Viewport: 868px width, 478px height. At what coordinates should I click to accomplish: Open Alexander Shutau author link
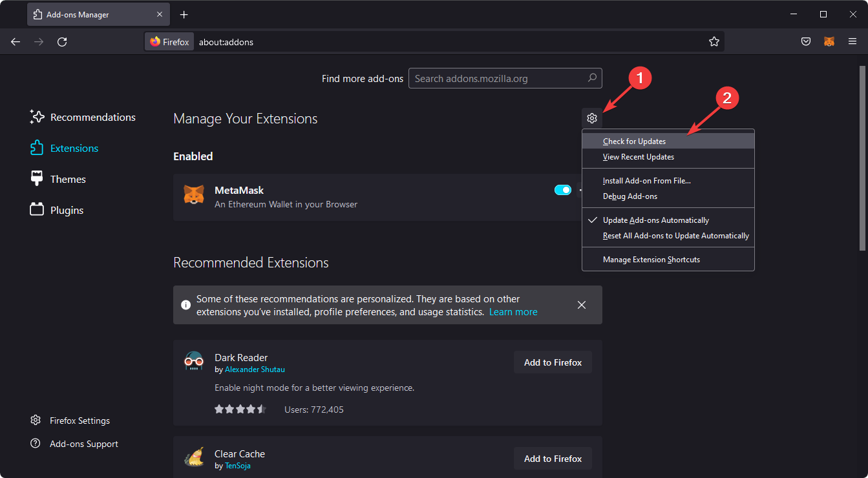(255, 369)
